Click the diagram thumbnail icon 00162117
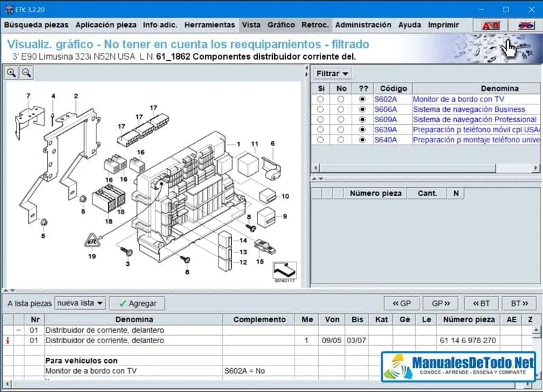 [x=285, y=271]
